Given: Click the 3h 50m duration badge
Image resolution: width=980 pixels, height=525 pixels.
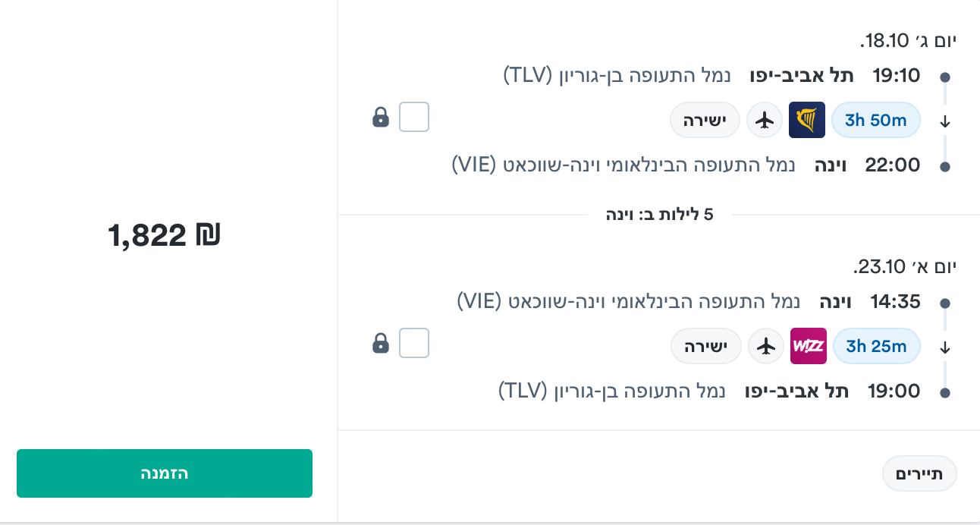Looking at the screenshot, I should click(875, 119).
